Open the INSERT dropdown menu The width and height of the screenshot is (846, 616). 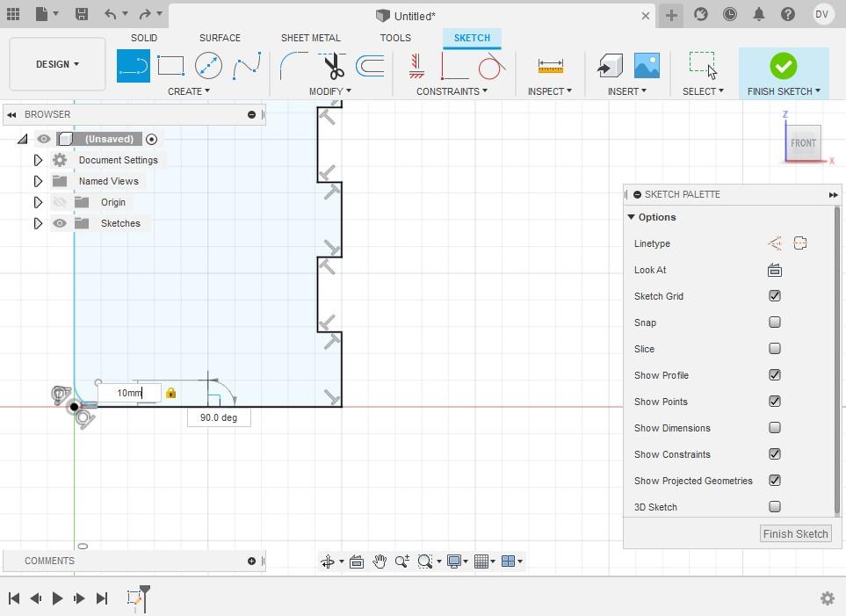coord(626,91)
